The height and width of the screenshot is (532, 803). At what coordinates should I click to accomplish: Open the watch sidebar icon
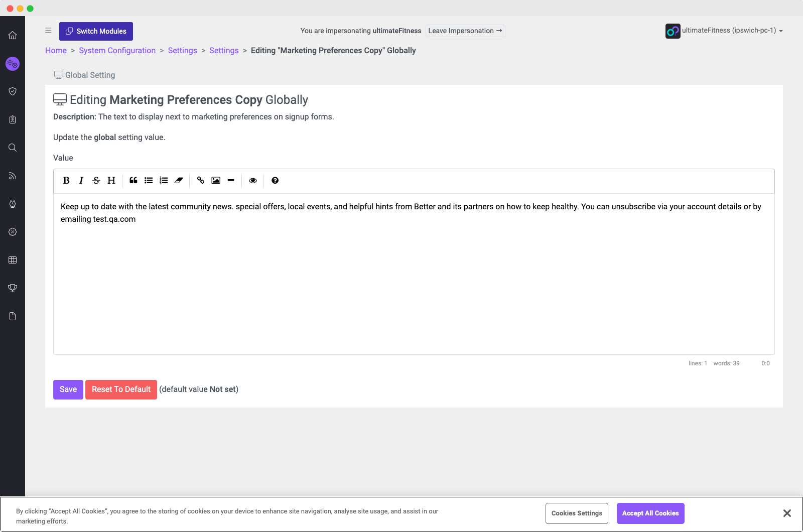[13, 204]
